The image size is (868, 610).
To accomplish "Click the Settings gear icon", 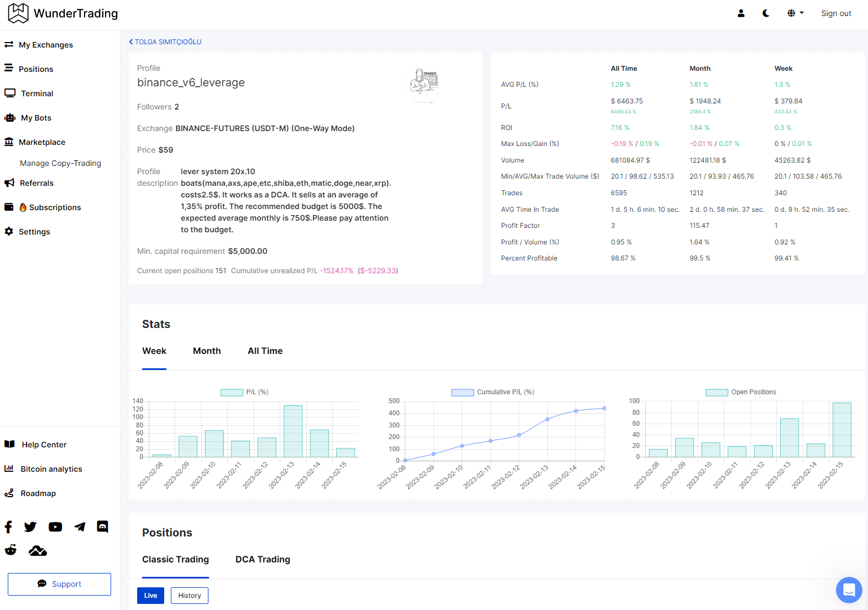I will (x=9, y=231).
